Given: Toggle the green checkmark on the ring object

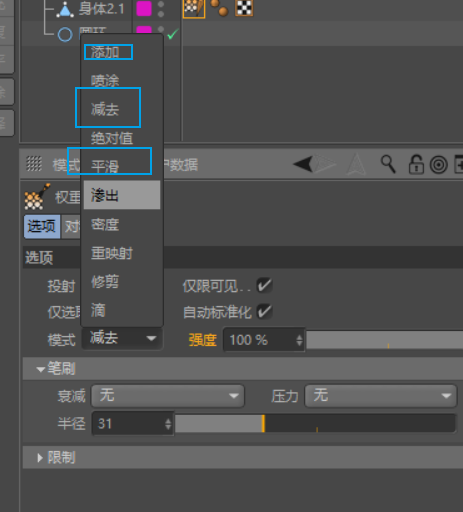Looking at the screenshot, I should point(173,34).
